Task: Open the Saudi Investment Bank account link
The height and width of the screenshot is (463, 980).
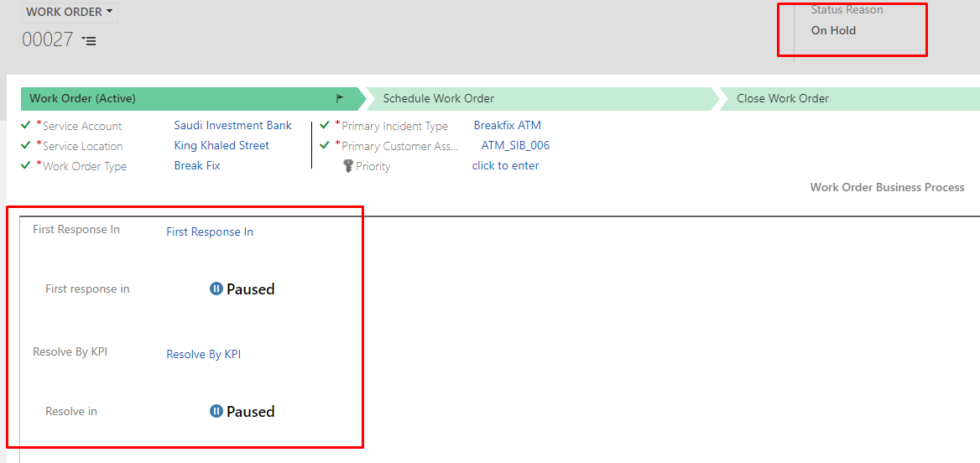Action: point(232,125)
